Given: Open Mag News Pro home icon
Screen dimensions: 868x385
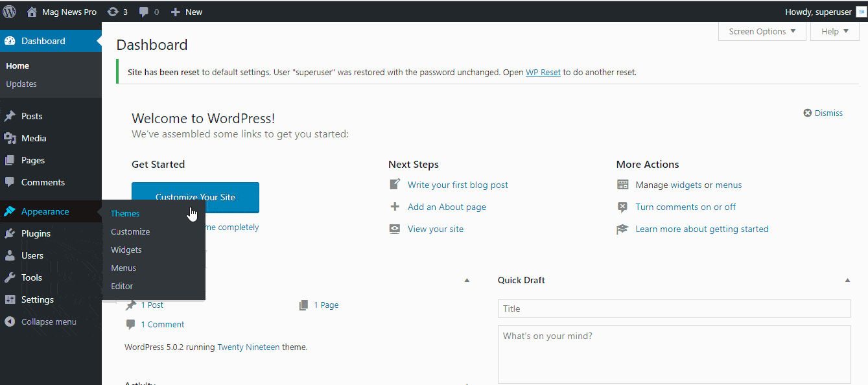Looking at the screenshot, I should (x=32, y=12).
